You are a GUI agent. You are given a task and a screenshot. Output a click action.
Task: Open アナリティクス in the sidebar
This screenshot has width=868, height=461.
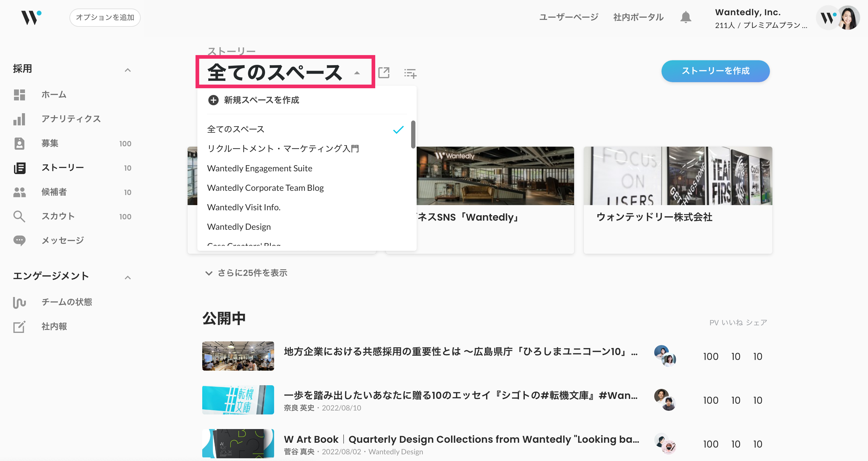(71, 119)
